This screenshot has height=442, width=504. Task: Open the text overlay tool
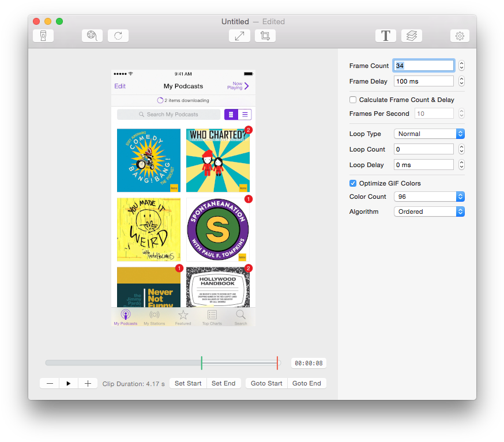point(386,36)
